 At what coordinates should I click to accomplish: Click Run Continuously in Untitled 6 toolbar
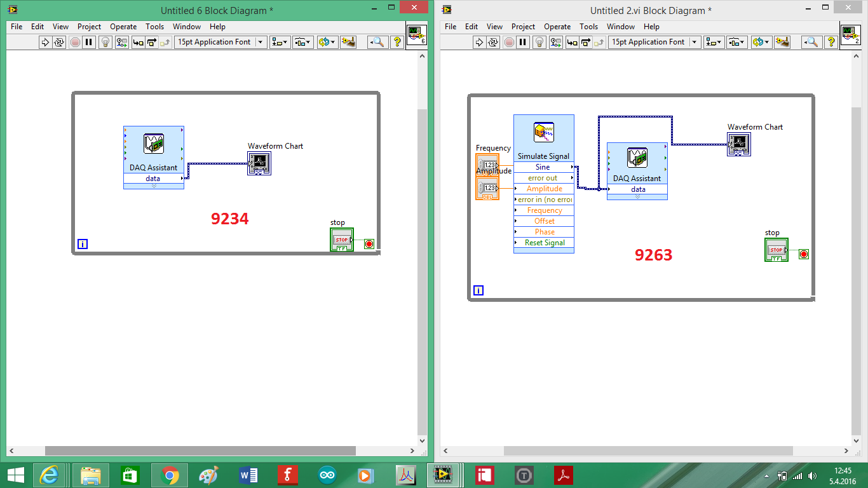point(59,42)
